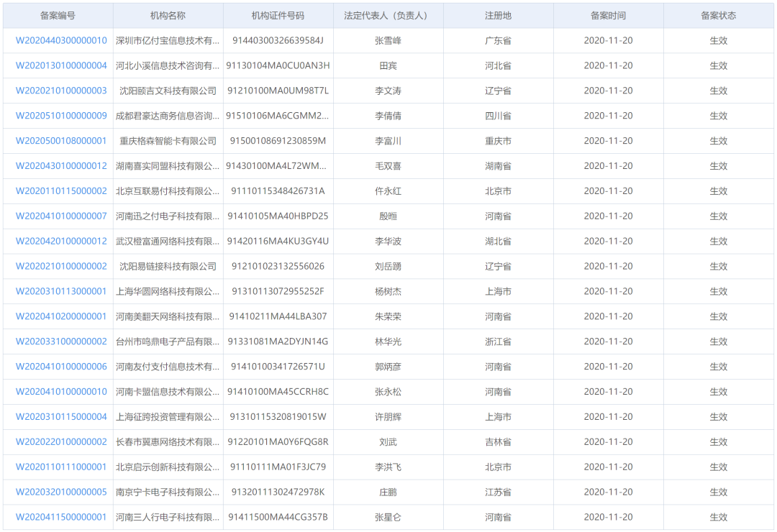The image size is (777, 532).
Task: Select certificate number 91411500MA44CG357B
Action: point(278,517)
